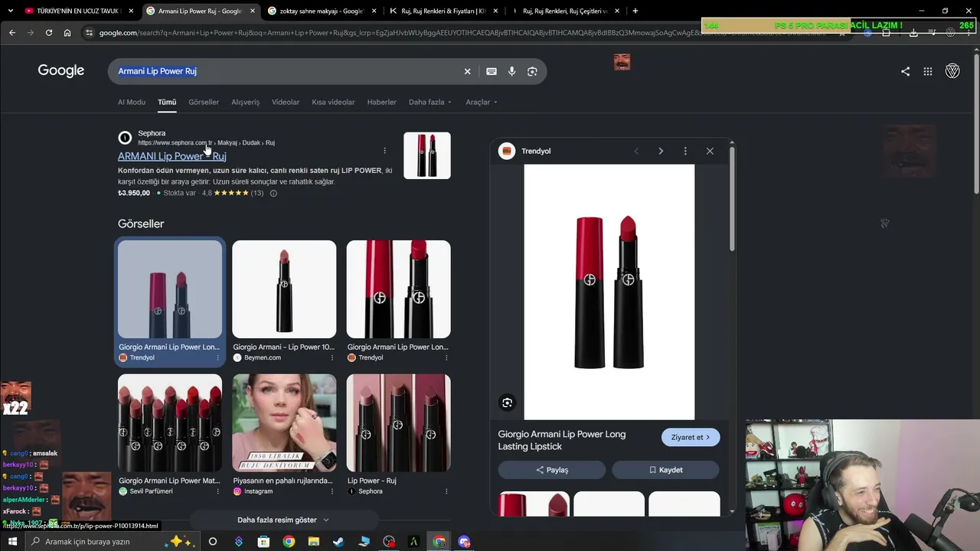Screen dimensions: 980x551
Task: Open the Sephora result lipstick thumbnail
Action: [x=427, y=155]
